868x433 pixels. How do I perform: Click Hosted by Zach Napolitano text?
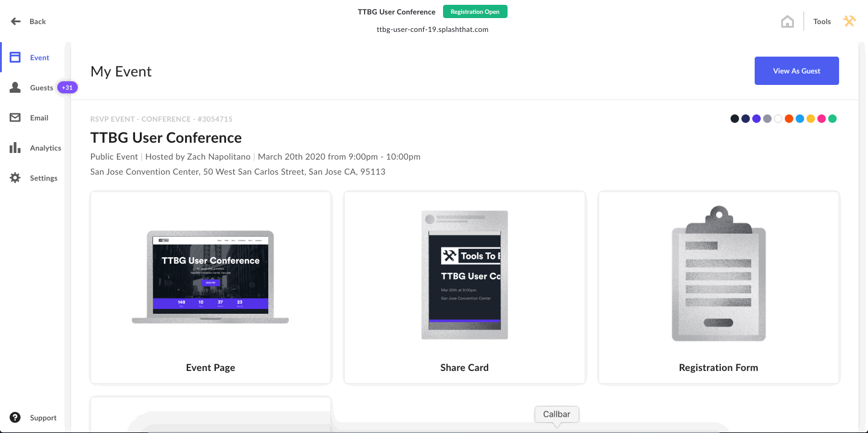pyautogui.click(x=198, y=157)
